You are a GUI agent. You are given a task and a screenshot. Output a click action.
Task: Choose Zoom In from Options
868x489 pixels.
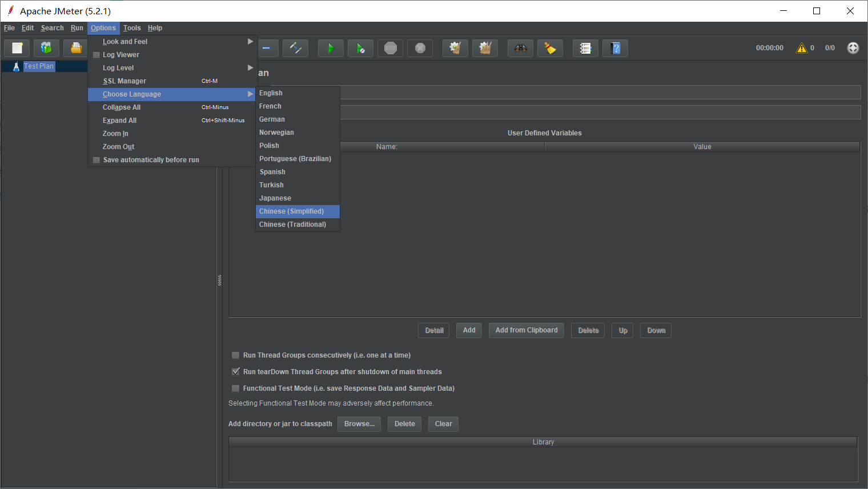pos(172,134)
